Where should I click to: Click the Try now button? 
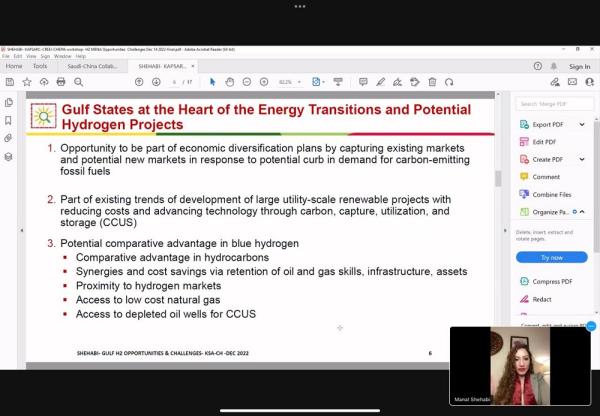coord(552,258)
